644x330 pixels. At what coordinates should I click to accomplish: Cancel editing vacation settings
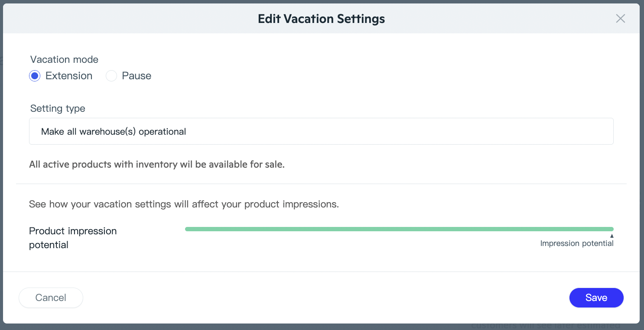click(51, 298)
